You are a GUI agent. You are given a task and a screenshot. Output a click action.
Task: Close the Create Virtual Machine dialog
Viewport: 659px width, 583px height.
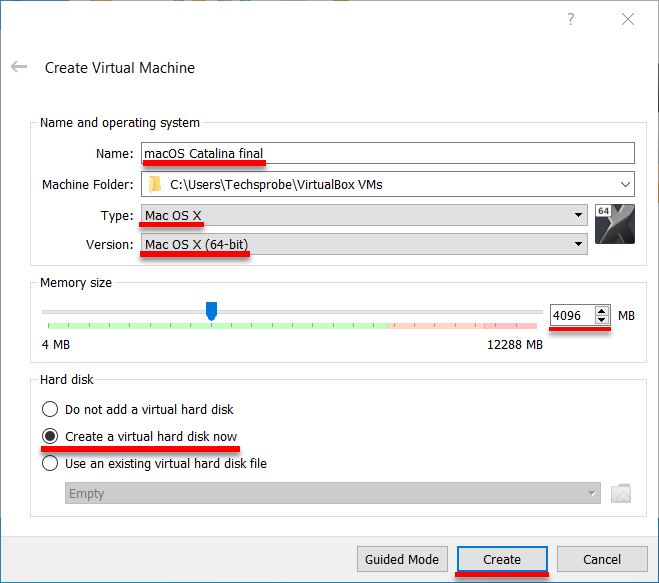tap(628, 19)
